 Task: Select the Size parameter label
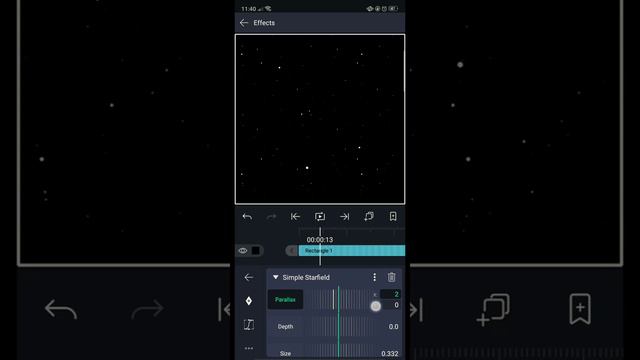click(285, 353)
